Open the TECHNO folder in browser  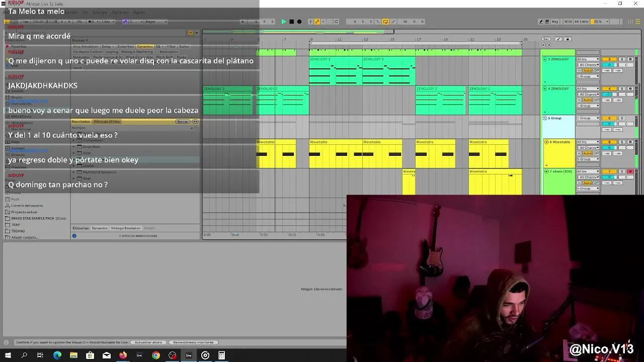tap(18, 231)
